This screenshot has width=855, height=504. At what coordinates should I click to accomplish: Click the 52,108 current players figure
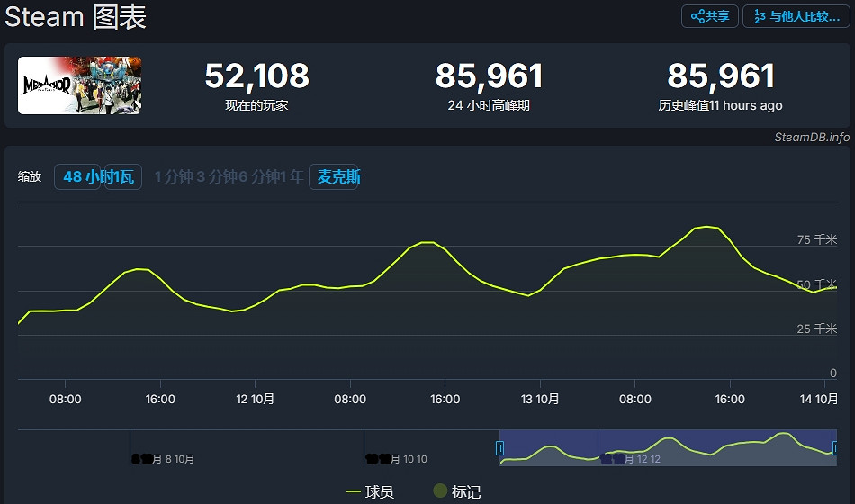click(256, 76)
